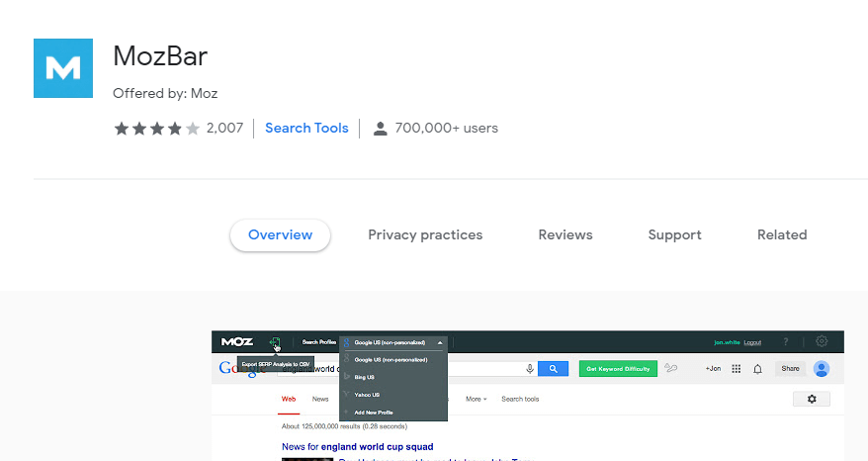
Task: Click the Google results settings gear button
Action: pos(812,399)
